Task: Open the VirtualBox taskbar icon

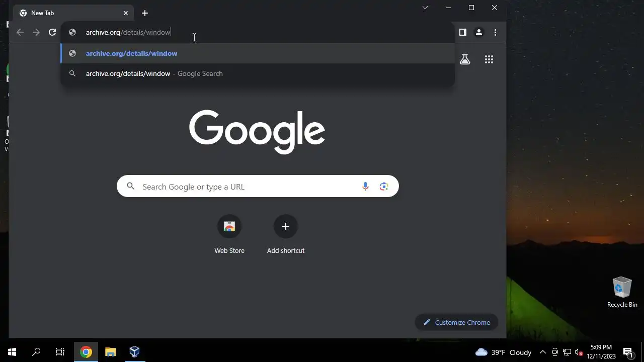Action: point(134,352)
